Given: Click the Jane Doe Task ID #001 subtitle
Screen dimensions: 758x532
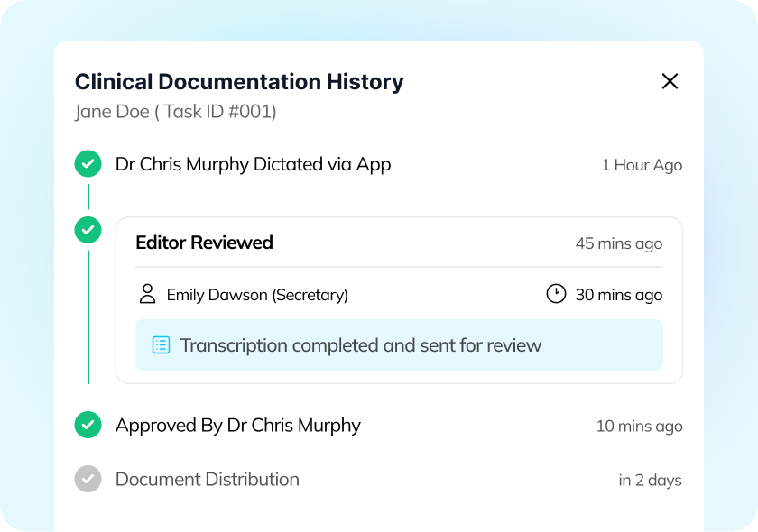Looking at the screenshot, I should point(175,112).
